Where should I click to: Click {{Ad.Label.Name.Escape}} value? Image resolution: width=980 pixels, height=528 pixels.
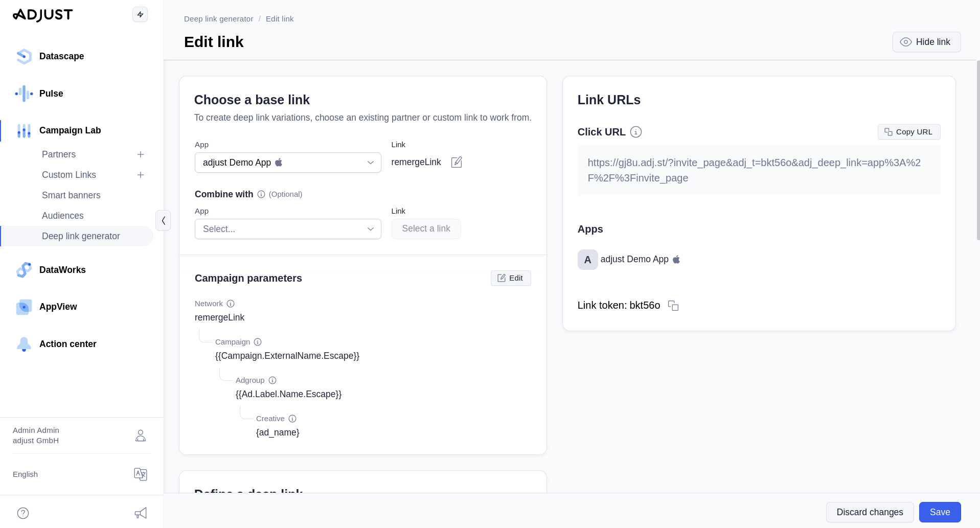(288, 394)
